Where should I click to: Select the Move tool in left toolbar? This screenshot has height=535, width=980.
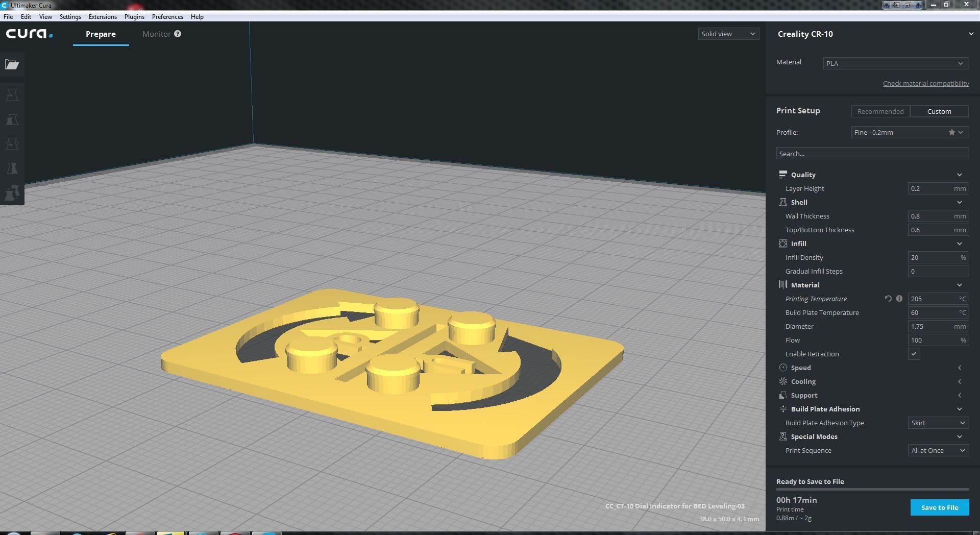12,95
